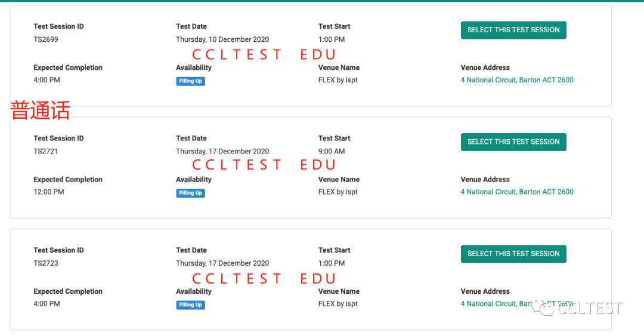Click Filling Up badge for 9:00 AM session

click(191, 193)
